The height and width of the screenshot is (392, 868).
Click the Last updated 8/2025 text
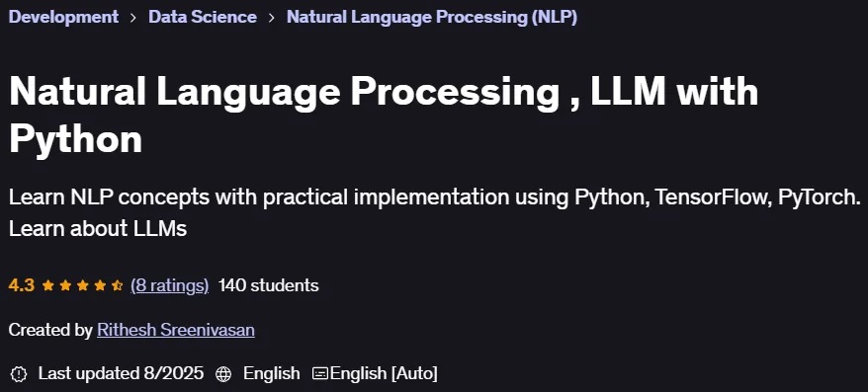tap(121, 374)
